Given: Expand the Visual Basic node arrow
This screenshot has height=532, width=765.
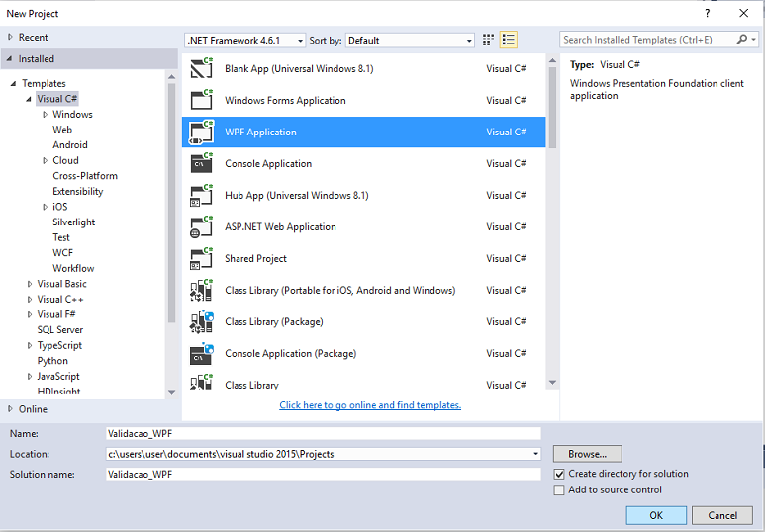Looking at the screenshot, I should coord(30,284).
